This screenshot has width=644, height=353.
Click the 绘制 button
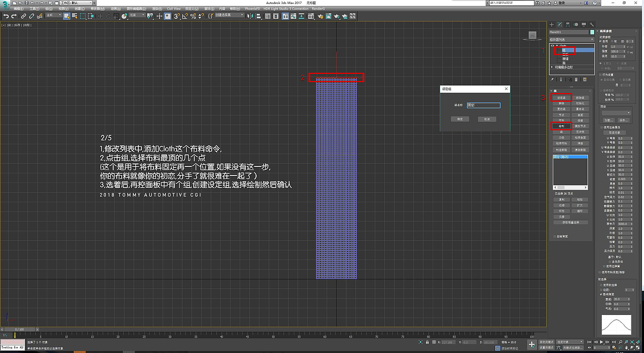[x=561, y=126]
